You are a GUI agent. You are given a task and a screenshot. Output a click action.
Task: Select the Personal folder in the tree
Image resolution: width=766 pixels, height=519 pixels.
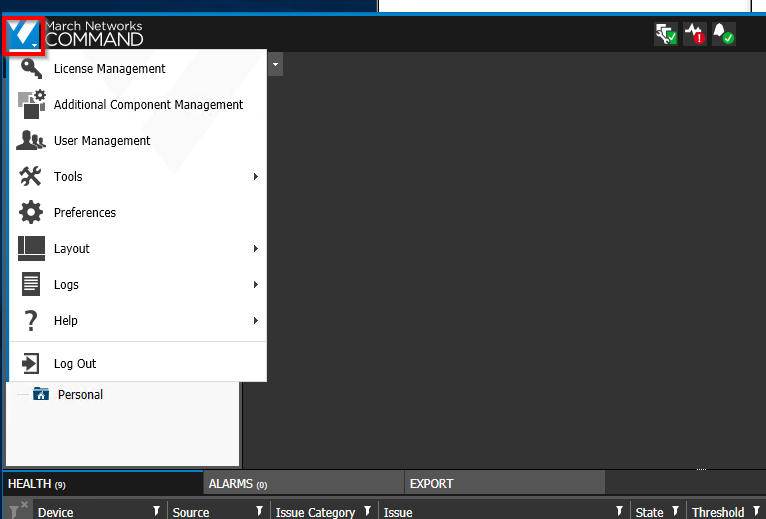(x=79, y=395)
